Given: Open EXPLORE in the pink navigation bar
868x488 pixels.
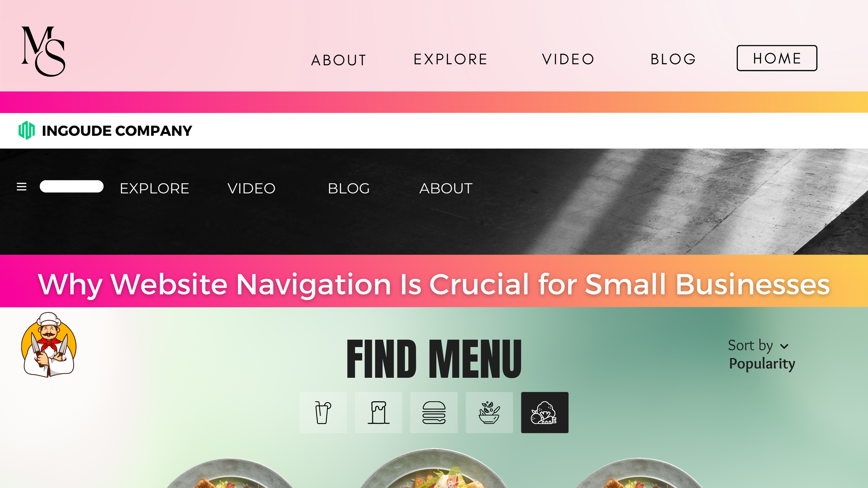Looking at the screenshot, I should [451, 59].
